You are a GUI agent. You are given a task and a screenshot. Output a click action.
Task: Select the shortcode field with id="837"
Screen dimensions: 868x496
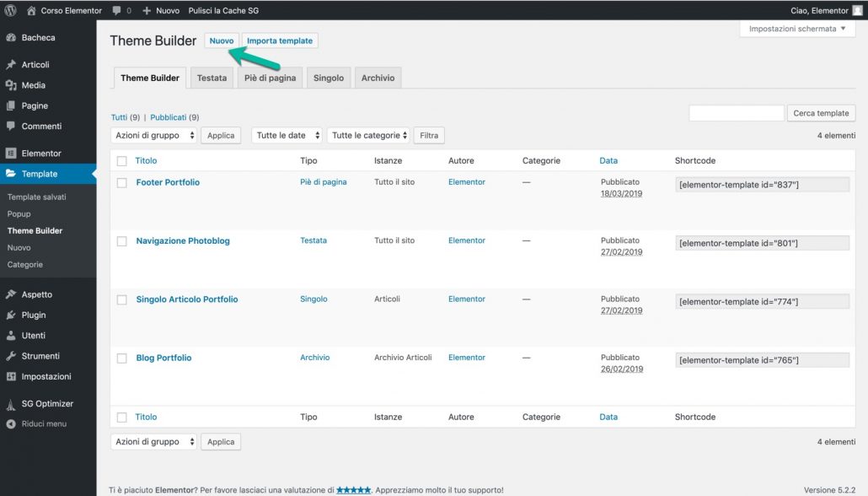click(763, 185)
